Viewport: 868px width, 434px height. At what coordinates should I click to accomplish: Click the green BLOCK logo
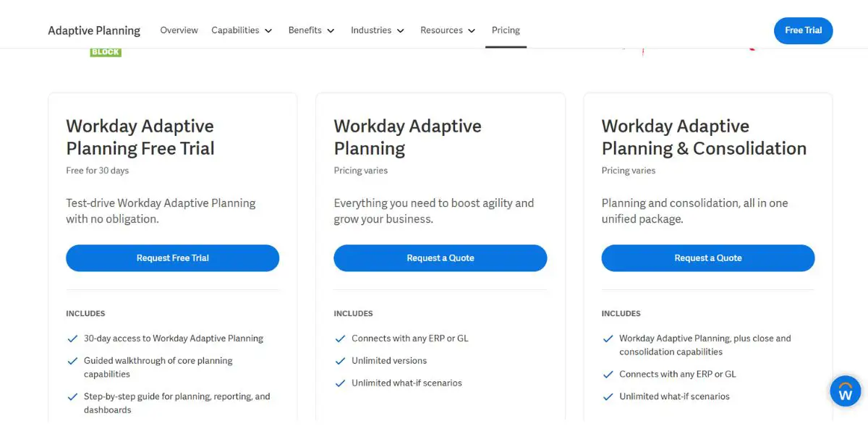coord(106,53)
